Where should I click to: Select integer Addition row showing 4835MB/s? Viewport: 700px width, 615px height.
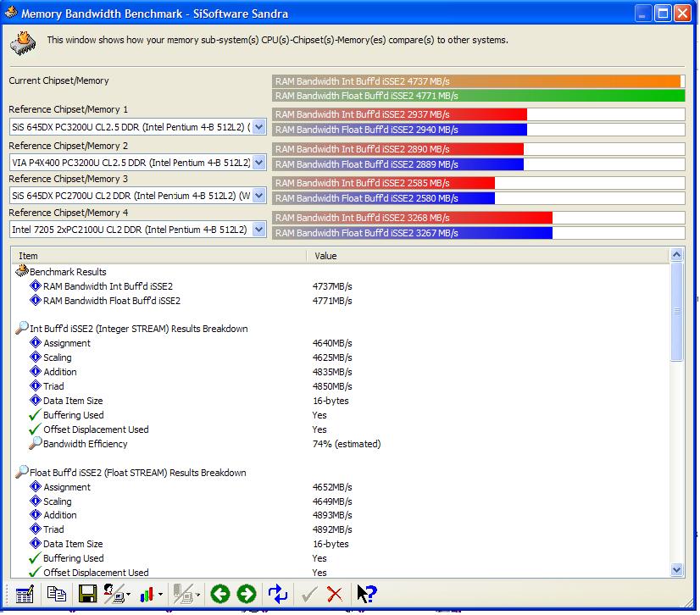pos(340,372)
